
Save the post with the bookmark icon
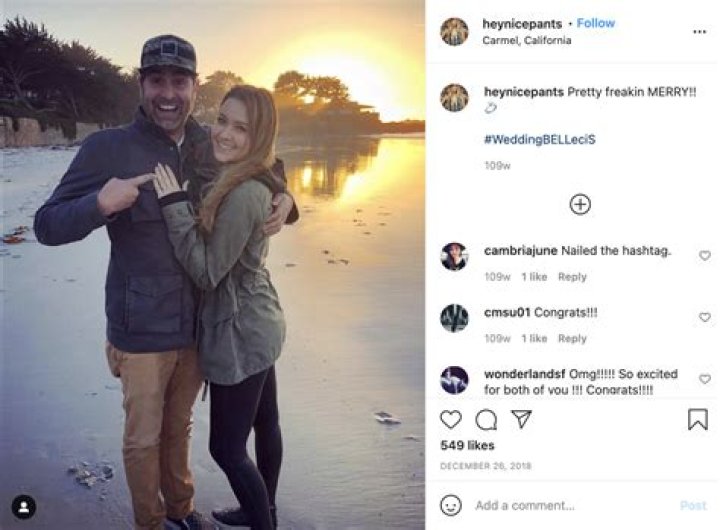[x=697, y=420]
